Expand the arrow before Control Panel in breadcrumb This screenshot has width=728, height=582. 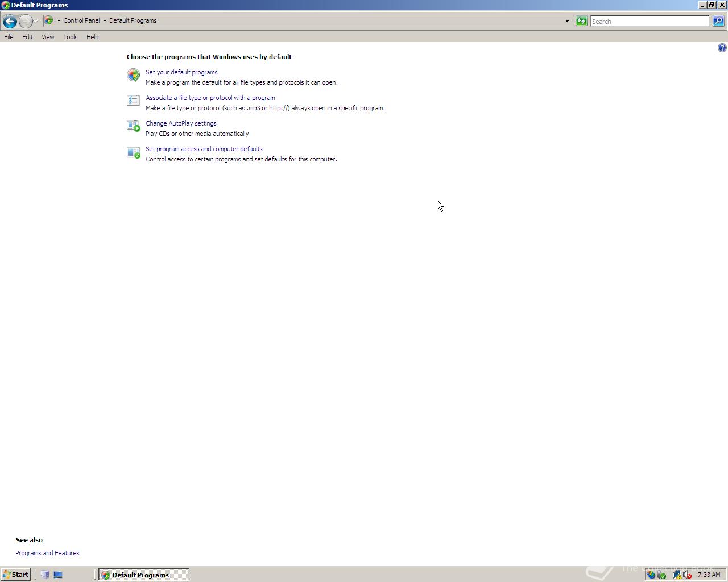[x=59, y=20]
